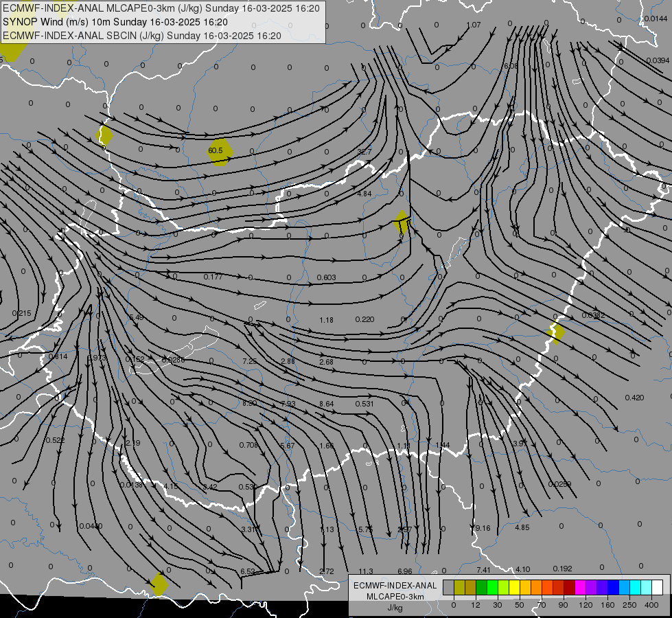The height and width of the screenshot is (618, 672).
Task: Click the map value 3.42
Action: pyautogui.click(x=209, y=487)
